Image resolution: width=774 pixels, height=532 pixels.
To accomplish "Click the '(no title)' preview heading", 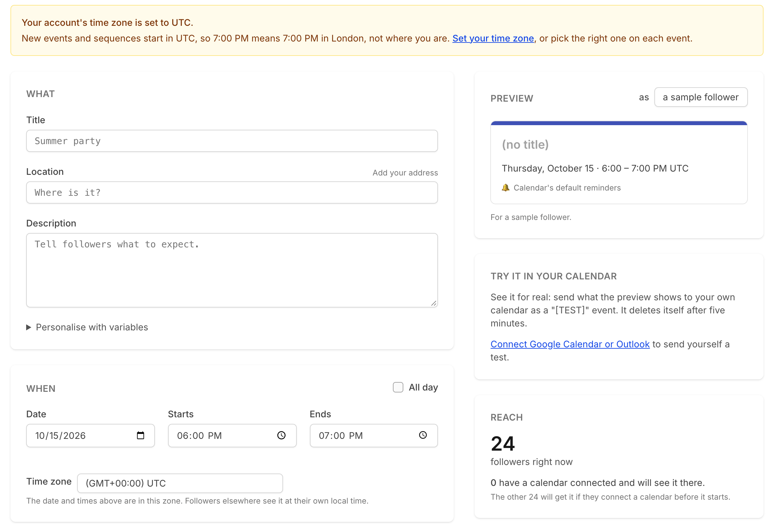I will [x=525, y=144].
